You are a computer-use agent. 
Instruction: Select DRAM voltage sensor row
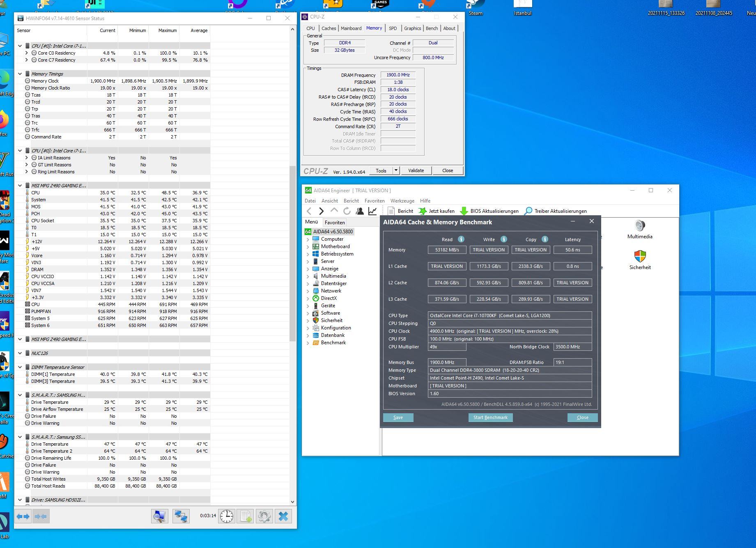pos(113,269)
